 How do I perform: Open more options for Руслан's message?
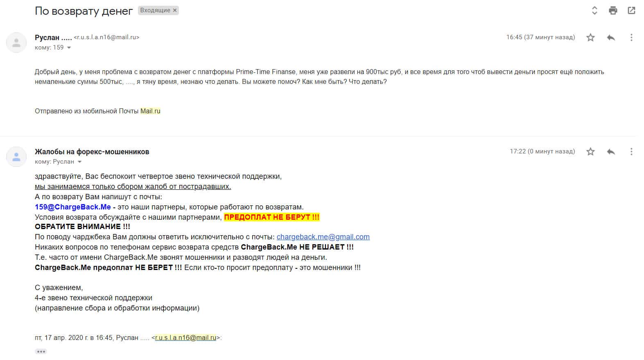pyautogui.click(x=631, y=38)
